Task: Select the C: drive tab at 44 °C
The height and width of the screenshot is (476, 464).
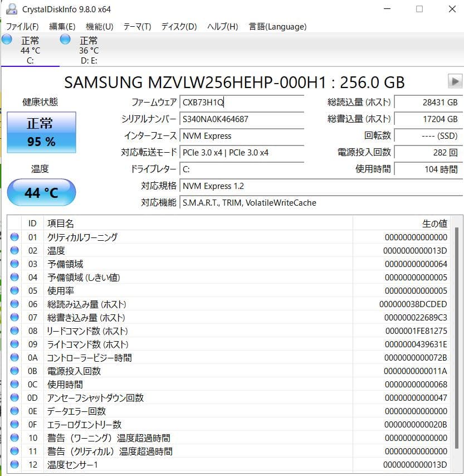Action: point(30,50)
